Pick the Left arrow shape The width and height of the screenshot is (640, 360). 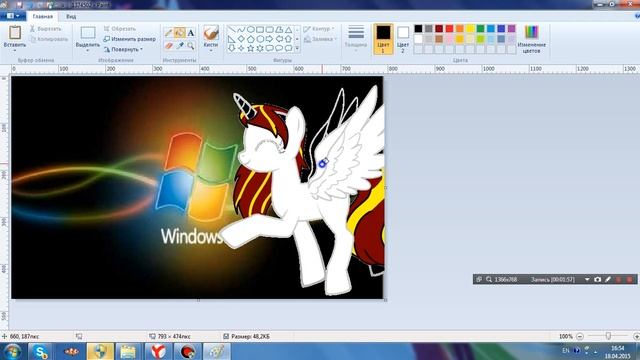coord(279,39)
